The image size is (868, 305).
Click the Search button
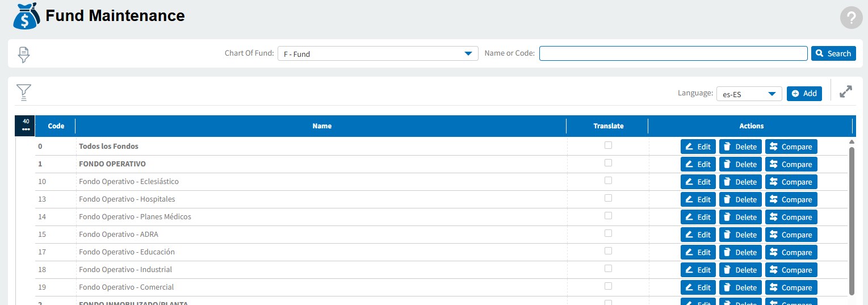coord(833,53)
